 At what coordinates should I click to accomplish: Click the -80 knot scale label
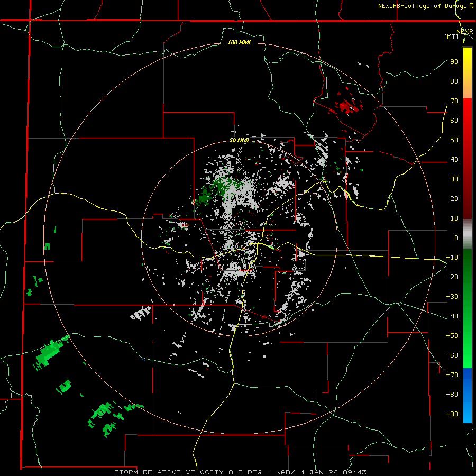452,395
